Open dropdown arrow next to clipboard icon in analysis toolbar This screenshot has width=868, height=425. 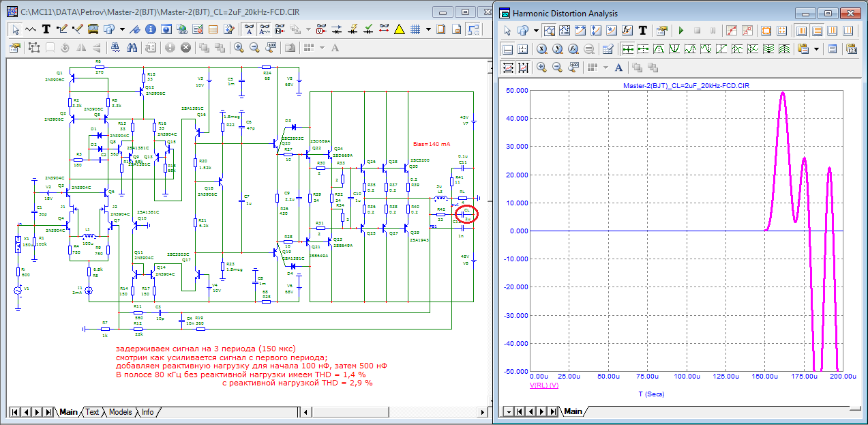[x=817, y=50]
